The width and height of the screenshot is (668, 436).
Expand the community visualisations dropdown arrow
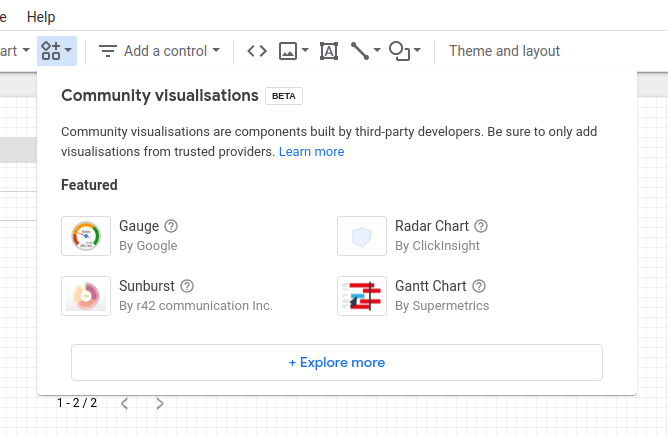pyautogui.click(x=68, y=50)
